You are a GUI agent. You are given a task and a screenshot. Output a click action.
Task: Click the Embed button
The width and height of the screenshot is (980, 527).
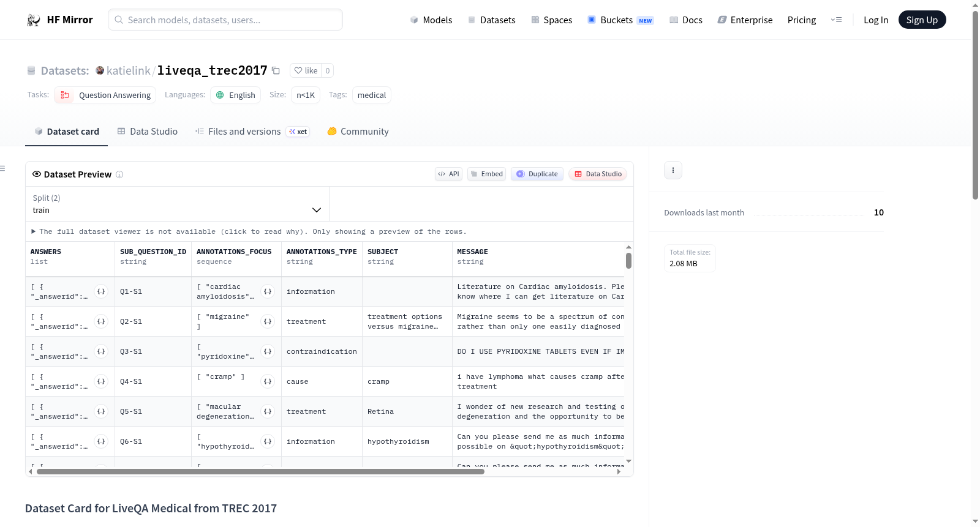[487, 174]
